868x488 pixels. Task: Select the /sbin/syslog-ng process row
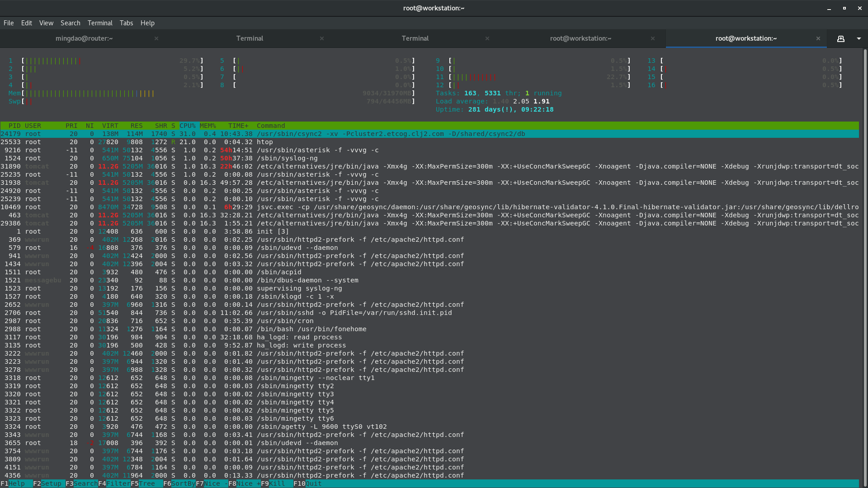click(429, 158)
